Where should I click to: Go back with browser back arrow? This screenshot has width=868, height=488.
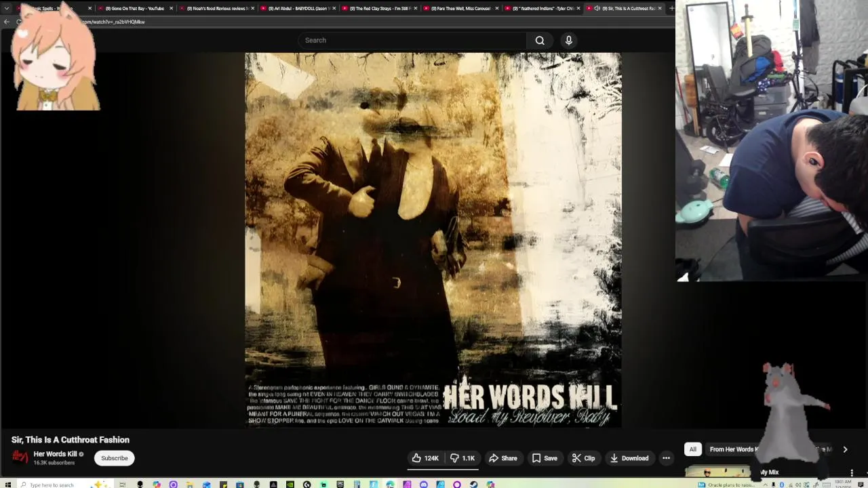point(7,22)
